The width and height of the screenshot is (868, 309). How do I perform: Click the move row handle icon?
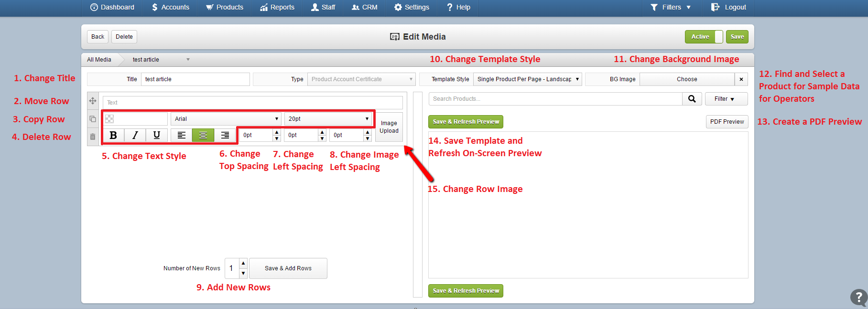coord(93,101)
